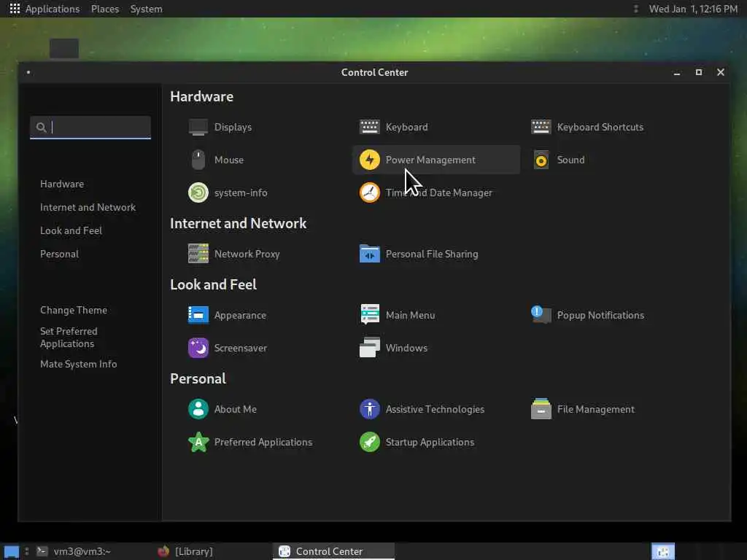
Task: Open the Mouse settings icon
Action: click(198, 160)
